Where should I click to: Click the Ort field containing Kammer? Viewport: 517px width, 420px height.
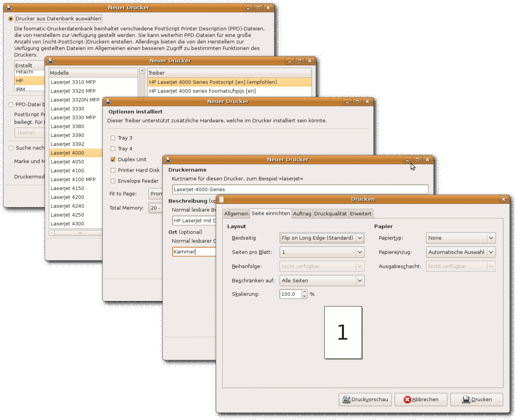[194, 252]
